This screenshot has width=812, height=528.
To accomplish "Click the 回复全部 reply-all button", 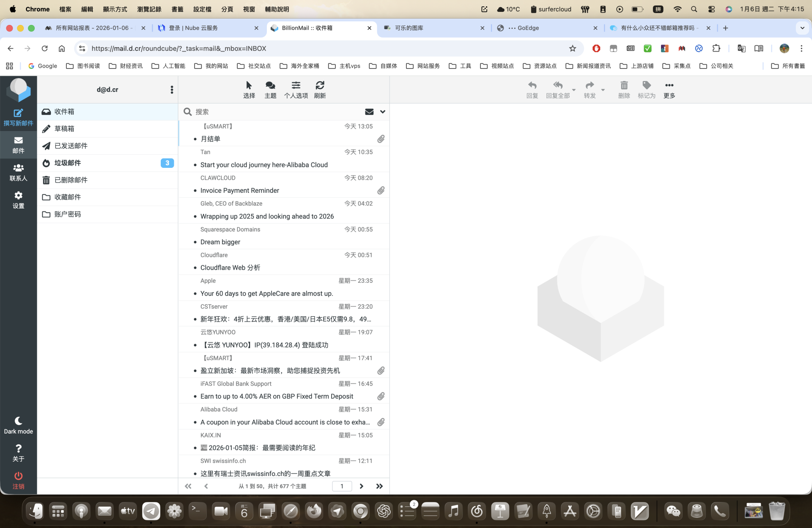I will tap(558, 90).
